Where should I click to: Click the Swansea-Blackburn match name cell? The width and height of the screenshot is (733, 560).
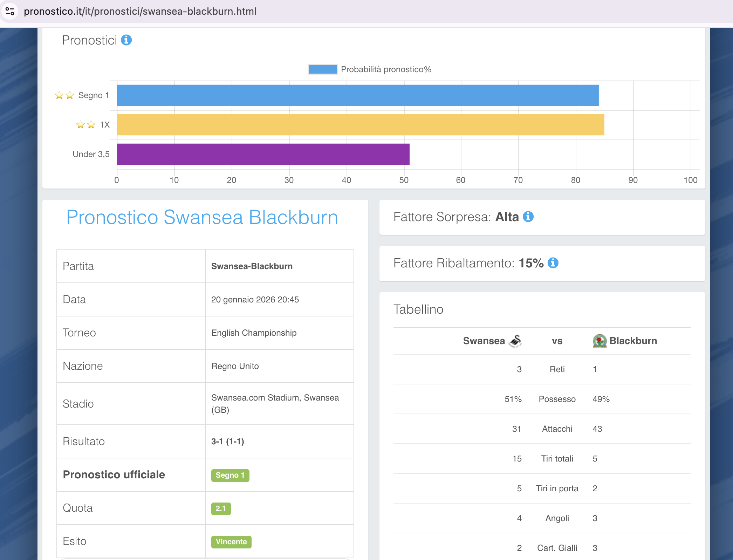252,266
